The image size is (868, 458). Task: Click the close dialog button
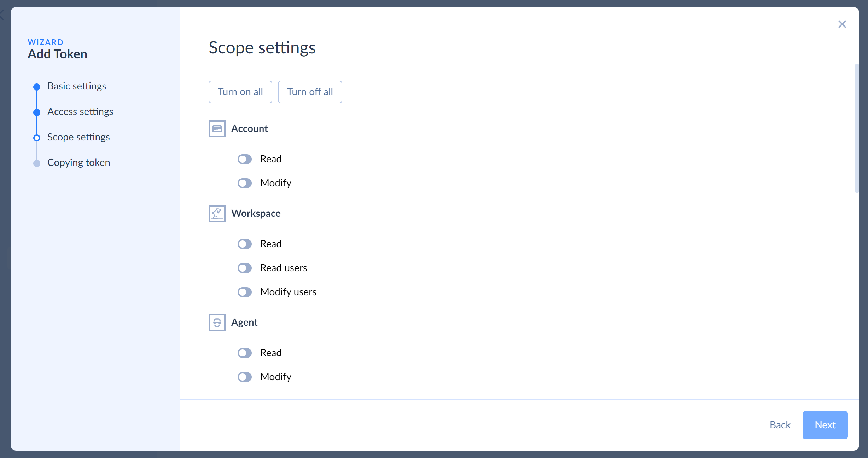pos(842,24)
